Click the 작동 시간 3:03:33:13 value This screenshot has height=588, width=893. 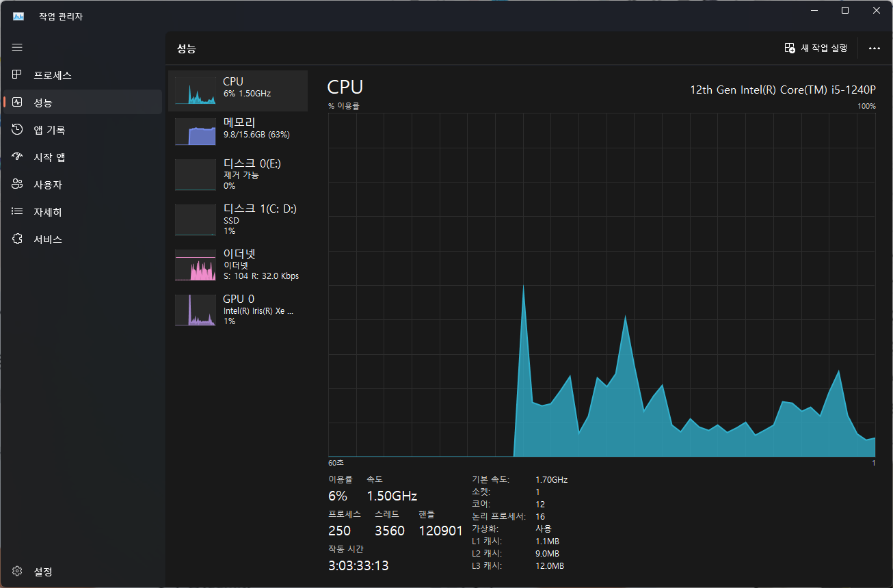click(x=358, y=565)
